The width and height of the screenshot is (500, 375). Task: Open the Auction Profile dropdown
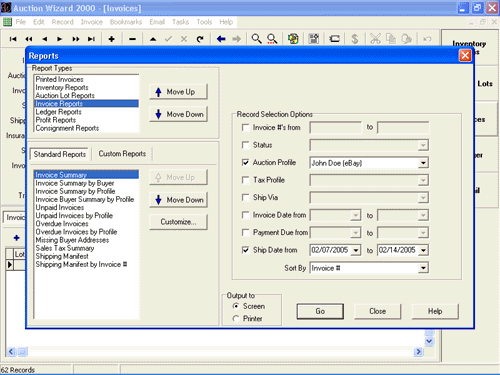click(423, 163)
